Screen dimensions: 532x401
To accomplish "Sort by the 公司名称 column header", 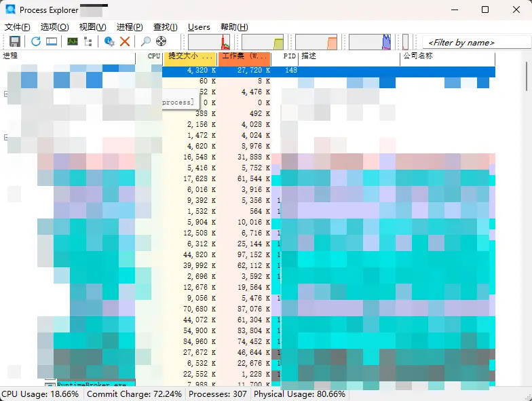I will 448,58.
